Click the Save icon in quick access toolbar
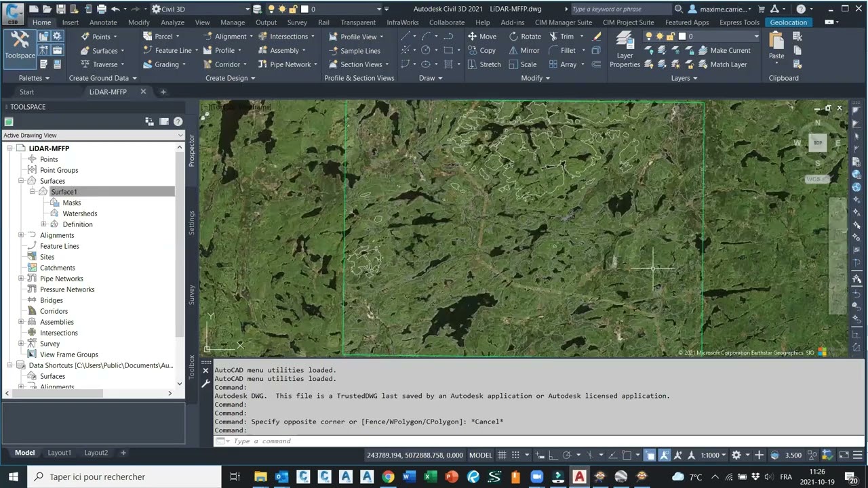The image size is (868, 488). (x=60, y=9)
